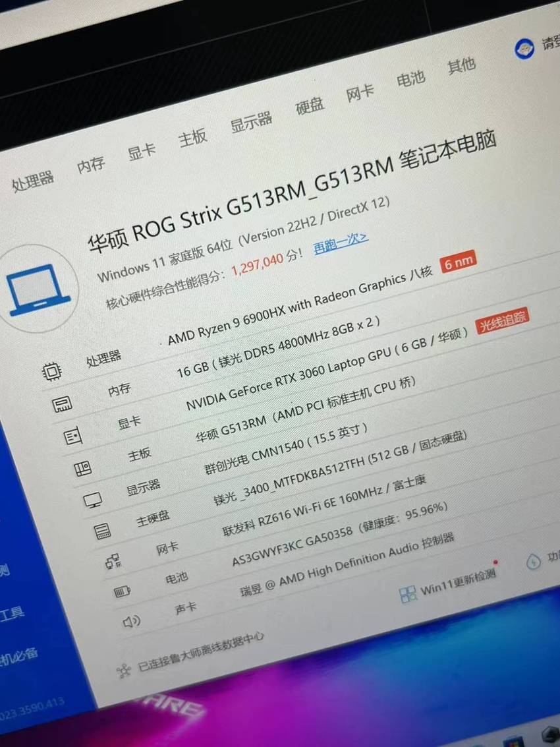560x747 pixels.
Task: Click AS3GWYF3KC GA50358 battery text
Action: [339, 534]
